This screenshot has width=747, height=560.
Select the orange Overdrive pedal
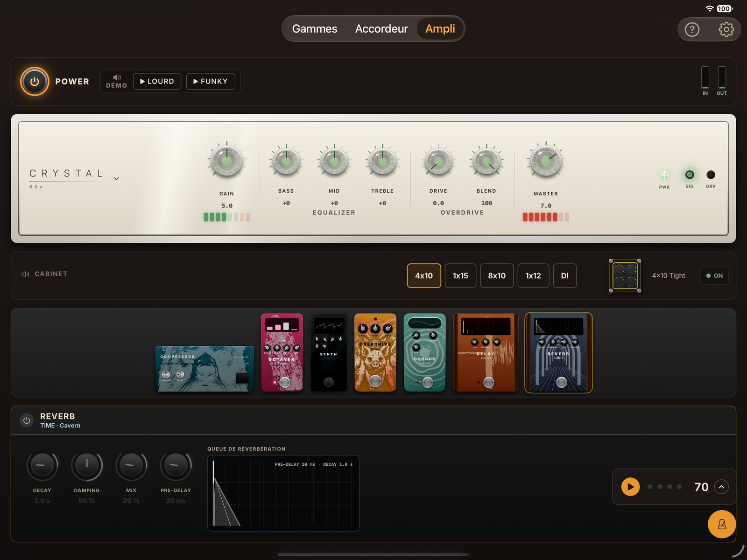pyautogui.click(x=375, y=352)
